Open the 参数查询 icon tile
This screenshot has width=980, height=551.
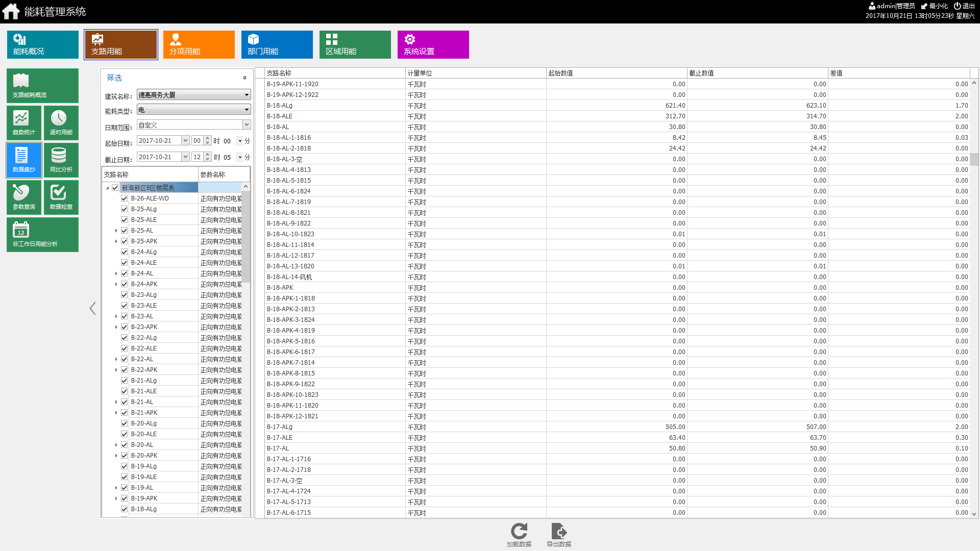[x=24, y=197]
